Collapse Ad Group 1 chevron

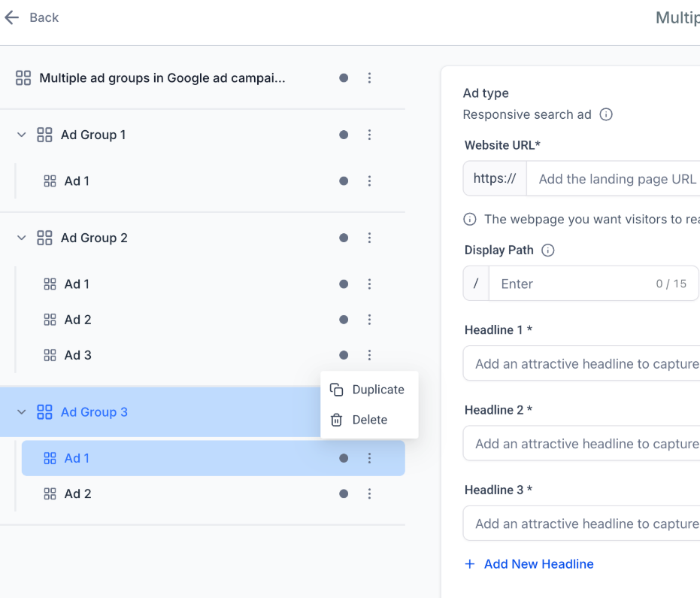(x=22, y=135)
